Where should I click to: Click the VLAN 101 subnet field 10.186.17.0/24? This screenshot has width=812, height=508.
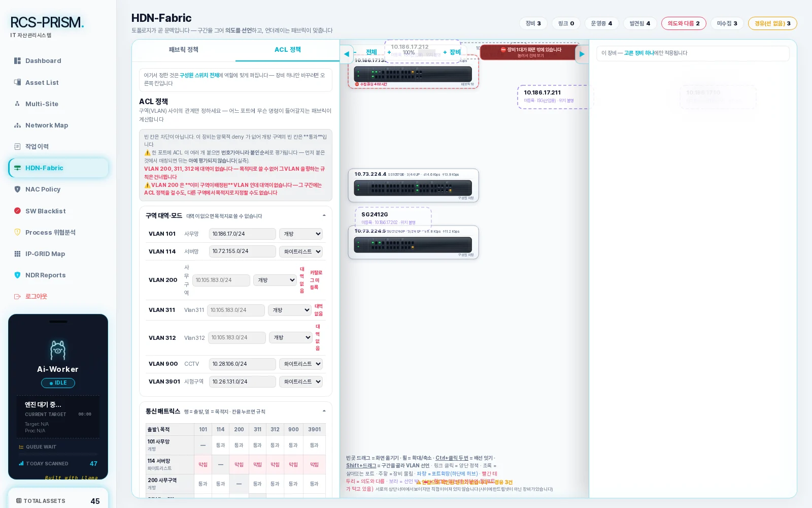pos(242,234)
